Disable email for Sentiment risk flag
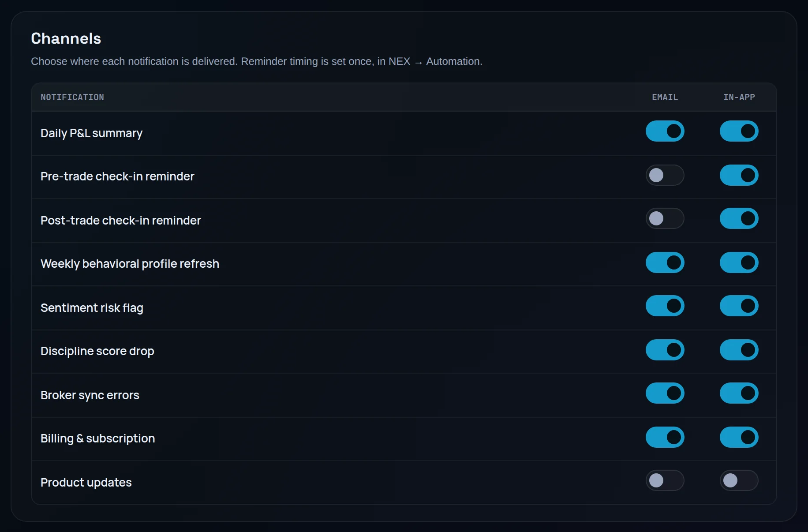The height and width of the screenshot is (532, 808). pyautogui.click(x=665, y=306)
